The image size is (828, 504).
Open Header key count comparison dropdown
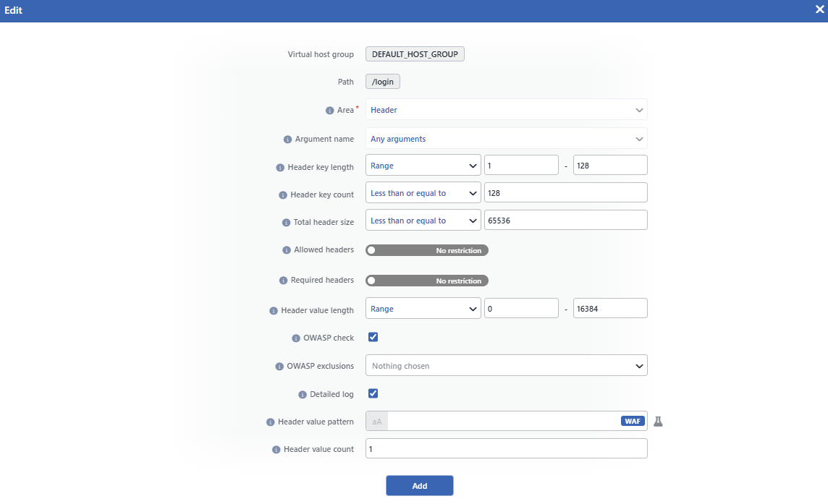423,192
